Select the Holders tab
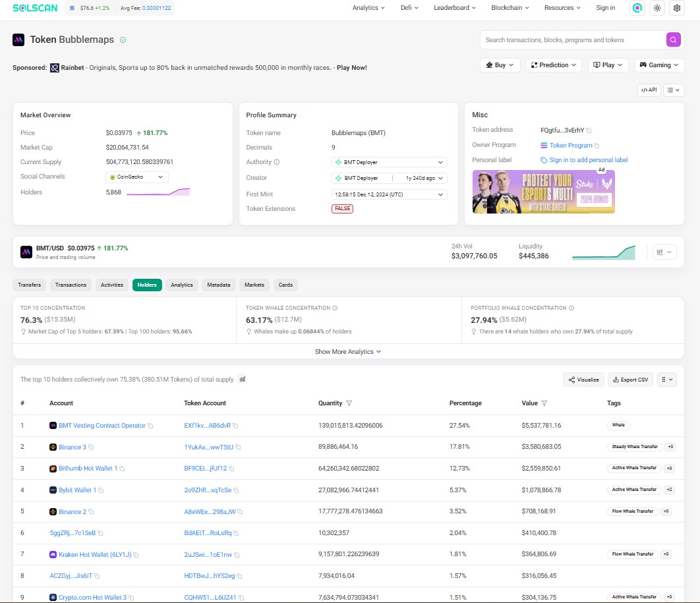 [x=147, y=285]
